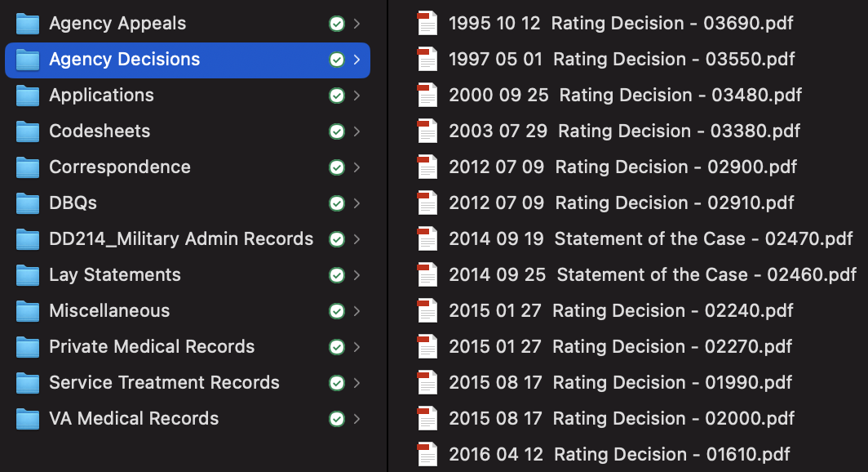Expand the Miscellaneous folder chevron
The image size is (868, 472).
[x=357, y=311]
